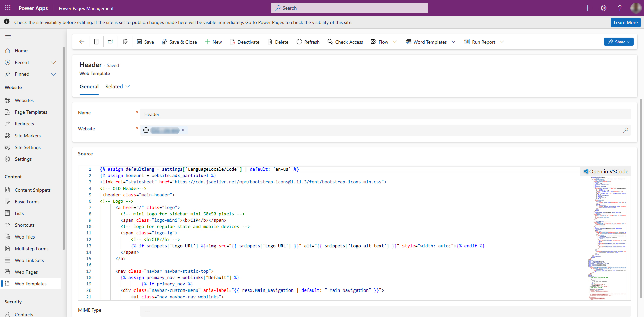Click Word Templates command

click(426, 42)
